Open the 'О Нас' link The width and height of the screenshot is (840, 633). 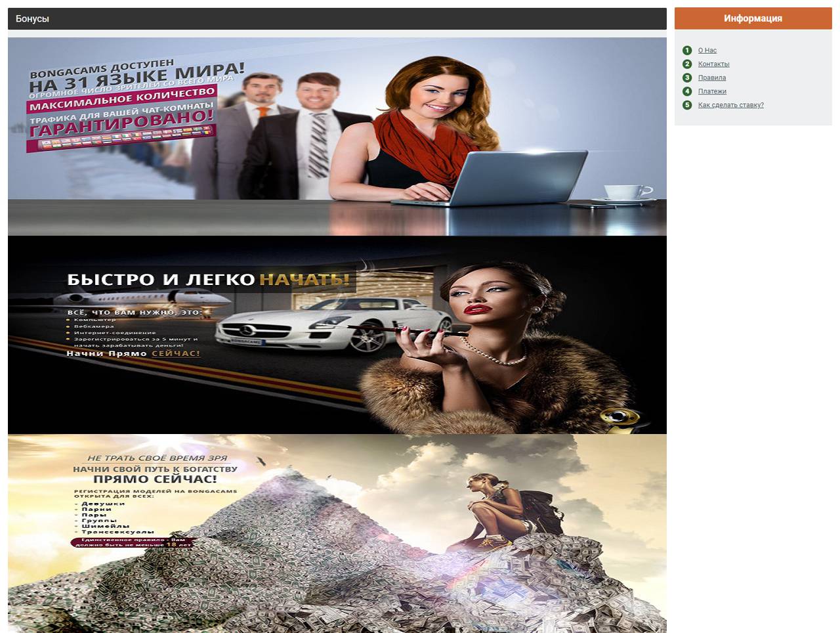tap(707, 51)
